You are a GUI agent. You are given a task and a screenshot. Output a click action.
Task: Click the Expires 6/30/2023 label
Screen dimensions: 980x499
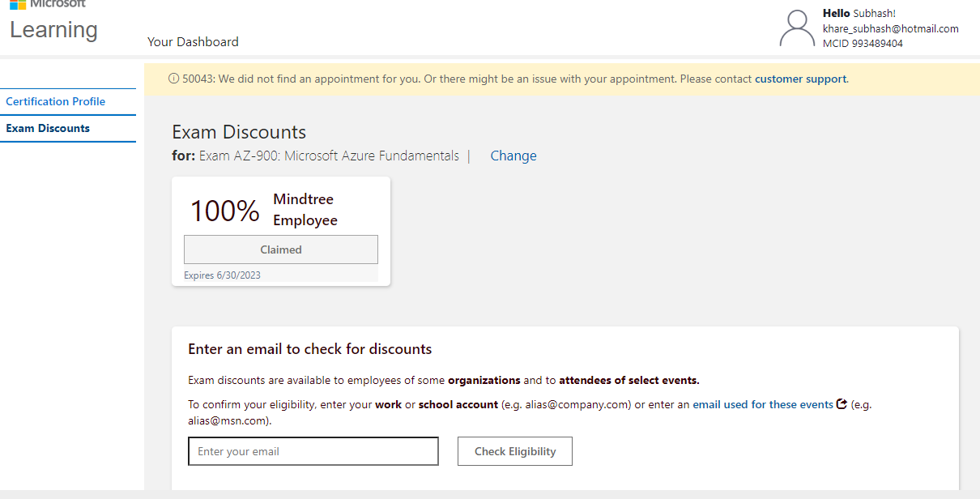(222, 275)
